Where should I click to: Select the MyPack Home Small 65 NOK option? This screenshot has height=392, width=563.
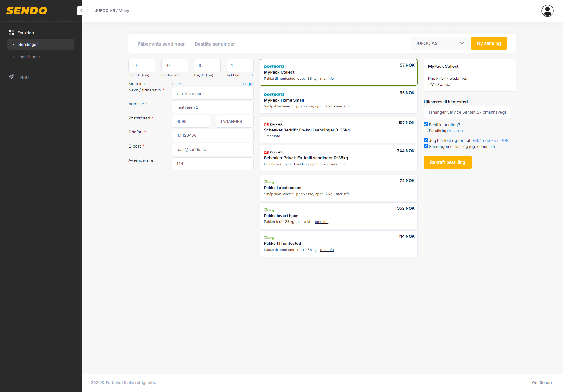click(x=339, y=100)
